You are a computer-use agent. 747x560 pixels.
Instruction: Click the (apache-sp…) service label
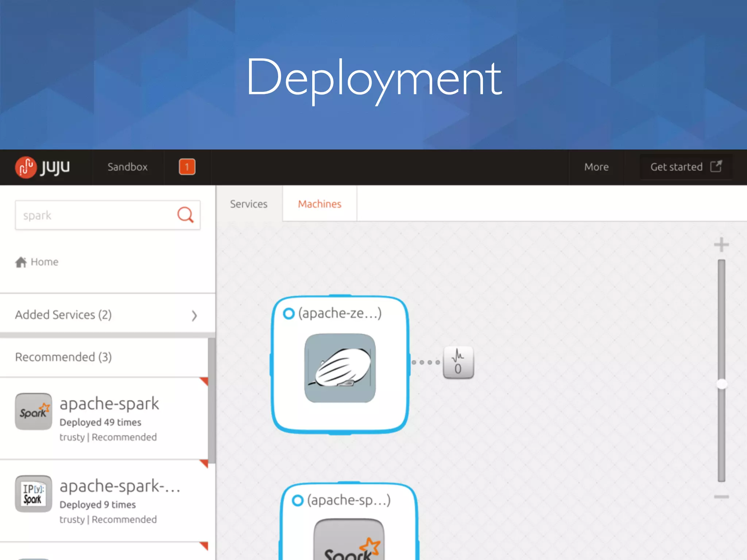pyautogui.click(x=349, y=500)
